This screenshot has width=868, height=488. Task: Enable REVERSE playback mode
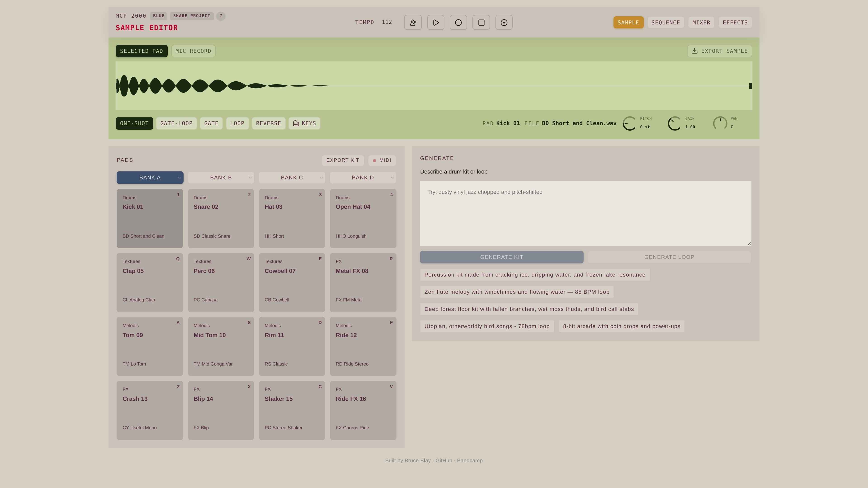(x=269, y=123)
